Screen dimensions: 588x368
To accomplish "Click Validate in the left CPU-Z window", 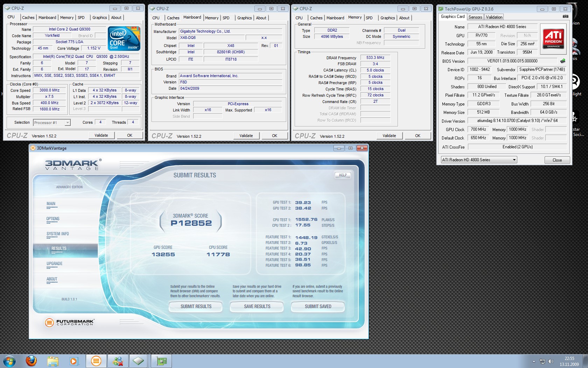I will point(101,135).
